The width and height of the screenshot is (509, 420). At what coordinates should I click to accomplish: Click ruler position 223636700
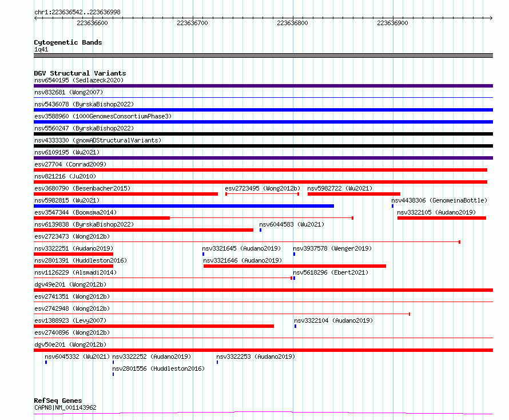(x=192, y=23)
